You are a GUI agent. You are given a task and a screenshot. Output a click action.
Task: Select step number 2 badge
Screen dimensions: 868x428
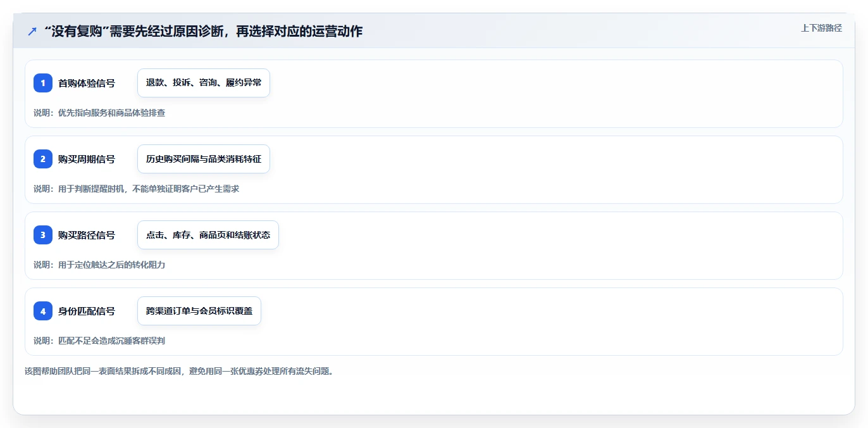coord(43,159)
